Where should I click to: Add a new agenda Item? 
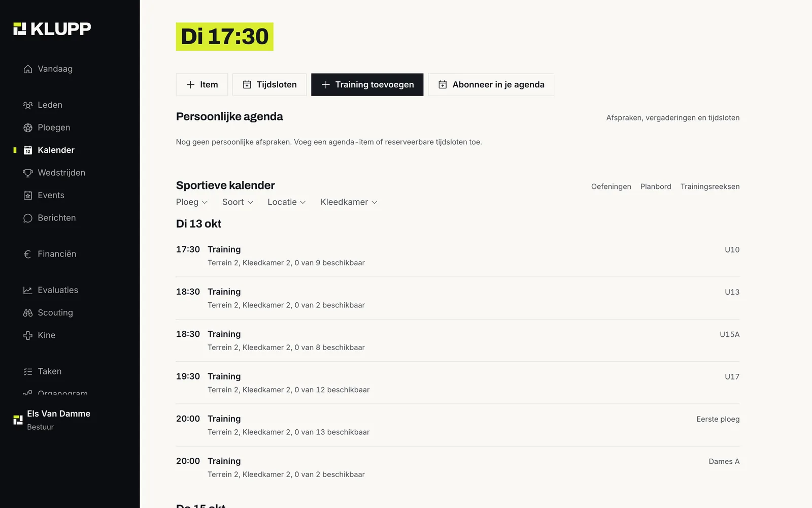[202, 85]
